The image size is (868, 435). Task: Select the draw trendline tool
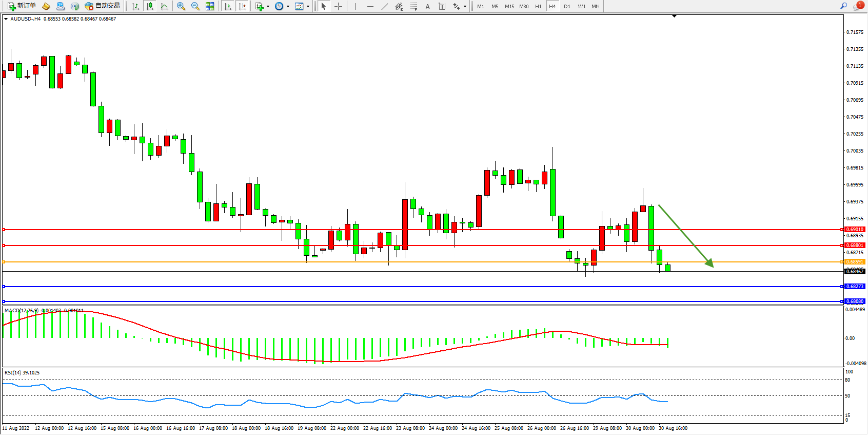point(385,6)
